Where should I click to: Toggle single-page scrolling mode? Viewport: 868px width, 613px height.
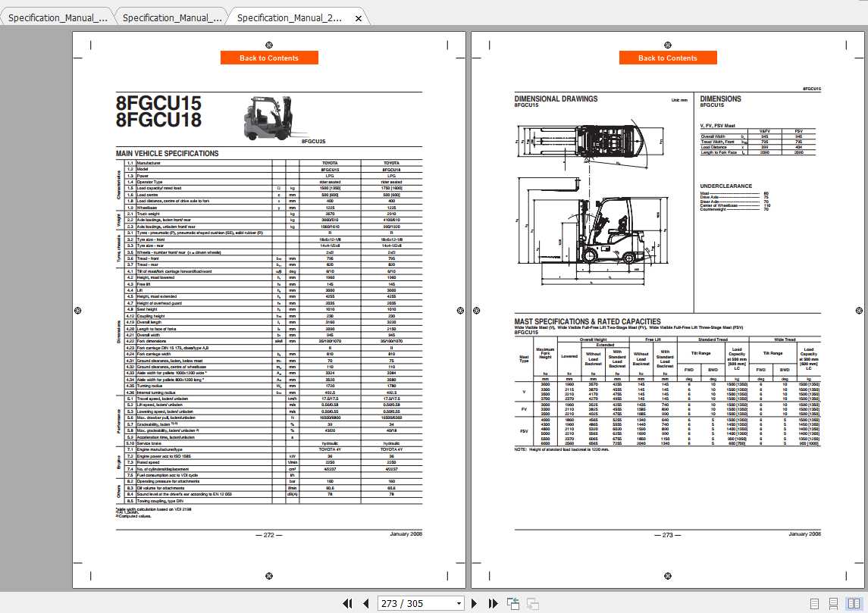(813, 603)
